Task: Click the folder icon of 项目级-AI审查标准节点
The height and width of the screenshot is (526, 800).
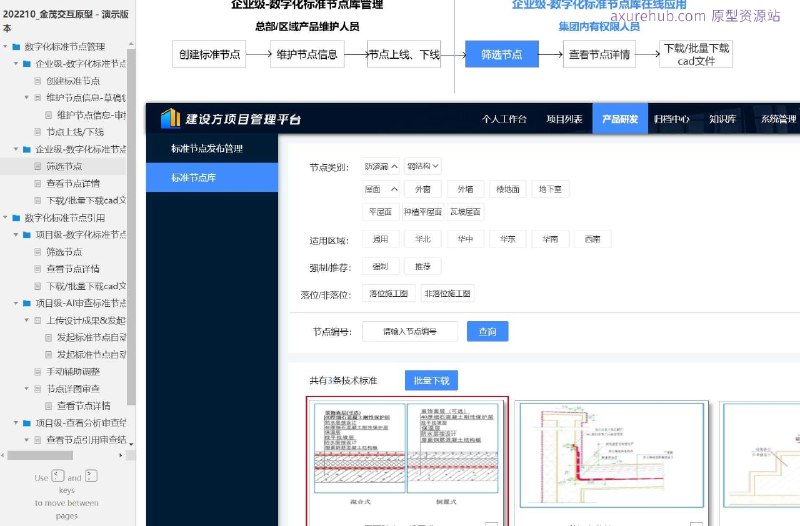Action: 27,303
